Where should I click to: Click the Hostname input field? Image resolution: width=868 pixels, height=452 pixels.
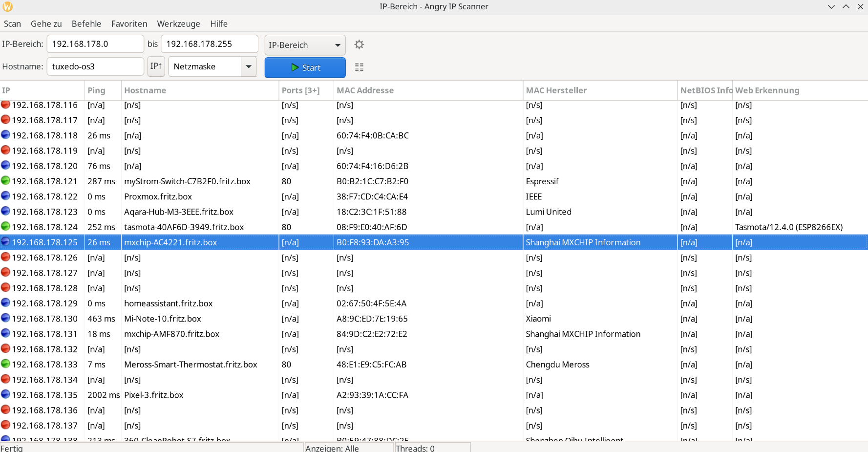[95, 66]
